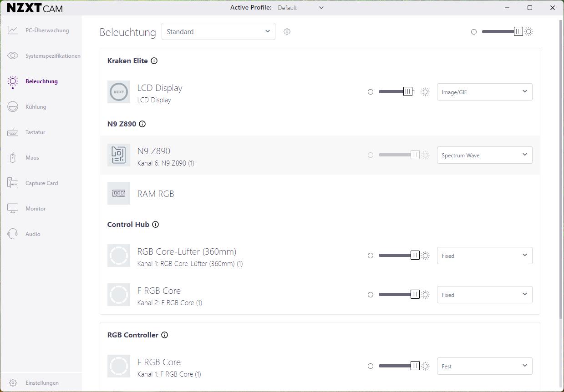
Task: Click the RAM RGB memory icon
Action: [119, 193]
